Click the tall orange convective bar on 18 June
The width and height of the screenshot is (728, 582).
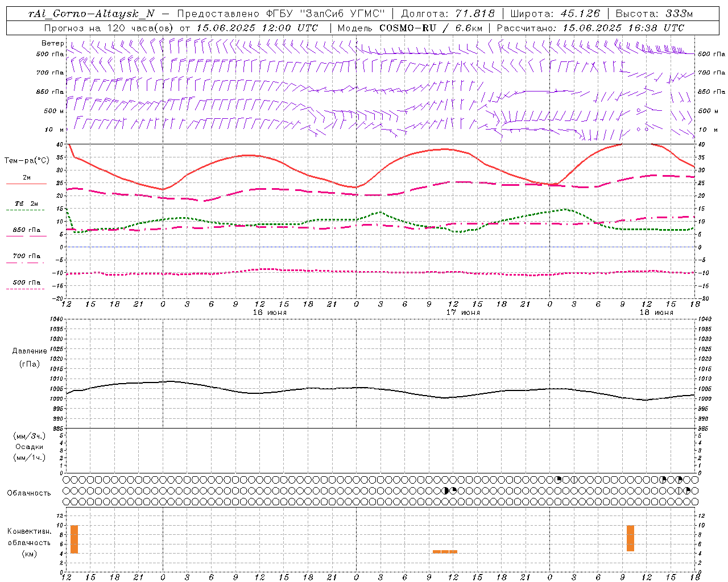click(630, 538)
